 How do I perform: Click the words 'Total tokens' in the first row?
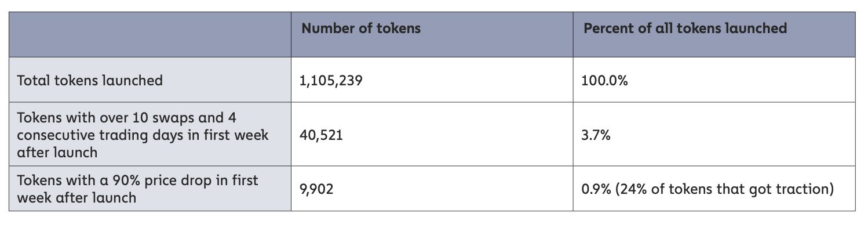[x=57, y=80]
